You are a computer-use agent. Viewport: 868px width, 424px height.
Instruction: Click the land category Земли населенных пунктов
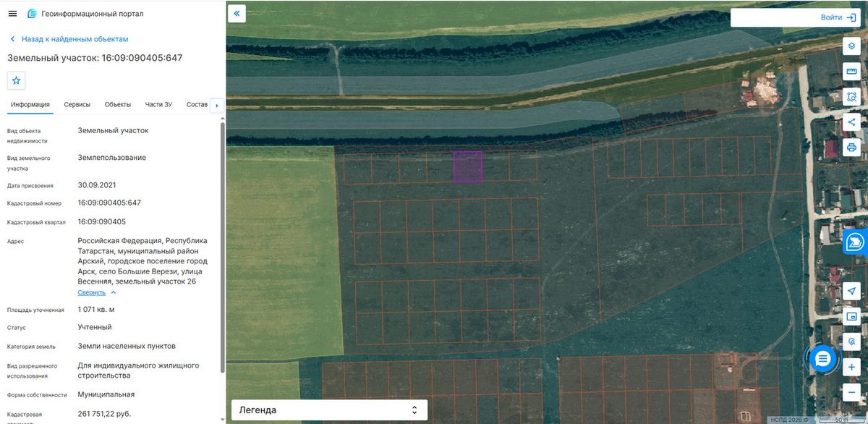[x=127, y=347]
